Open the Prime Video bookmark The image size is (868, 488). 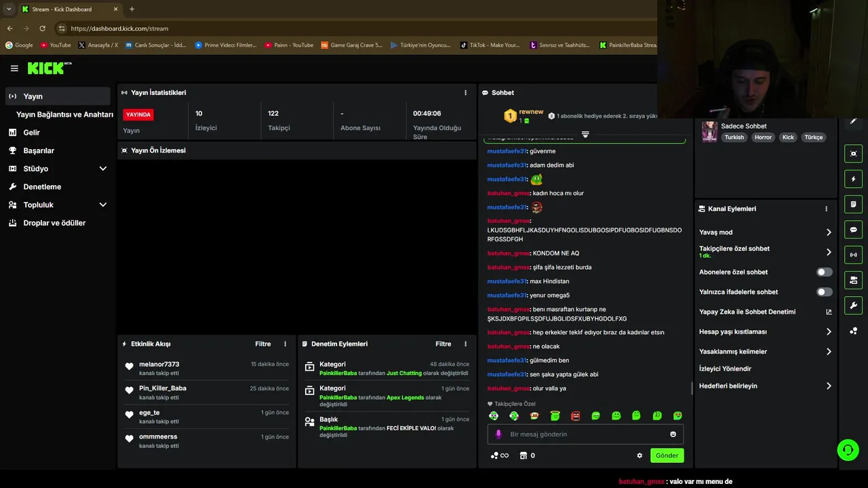point(226,45)
